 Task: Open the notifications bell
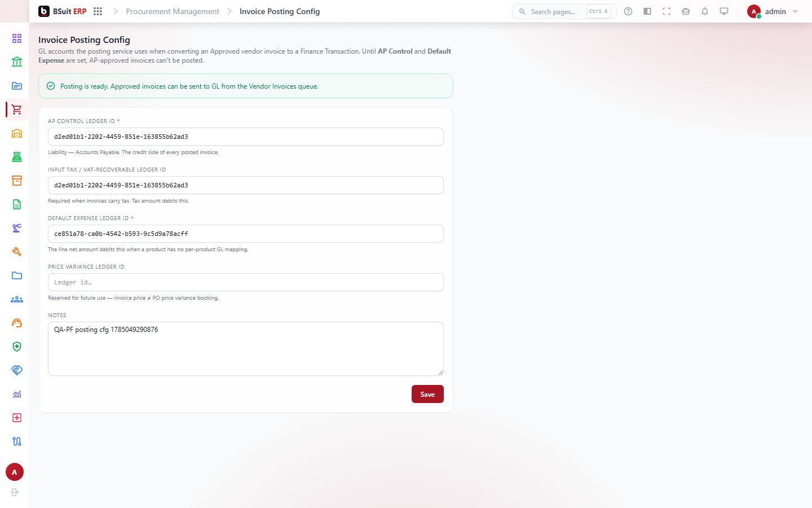click(x=705, y=11)
